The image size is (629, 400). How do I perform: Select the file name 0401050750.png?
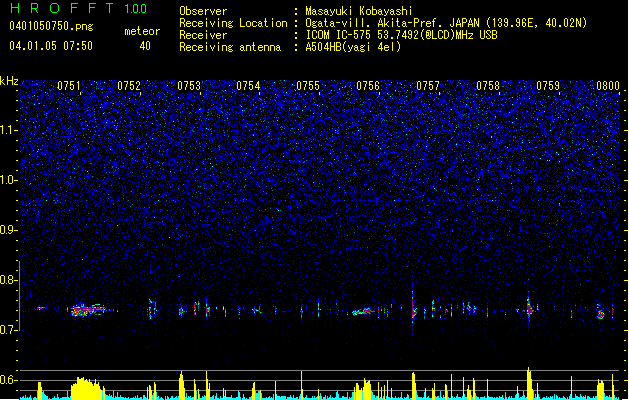coord(51,26)
